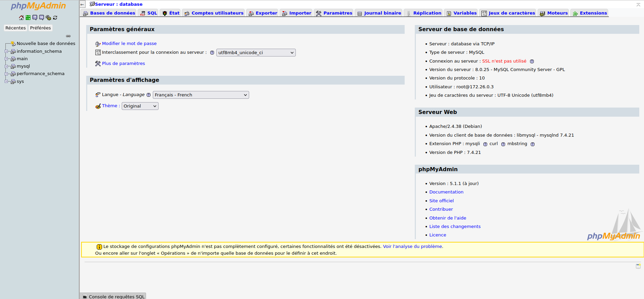The image size is (644, 299).
Task: Open help icon after curl extension
Action: (x=503, y=144)
